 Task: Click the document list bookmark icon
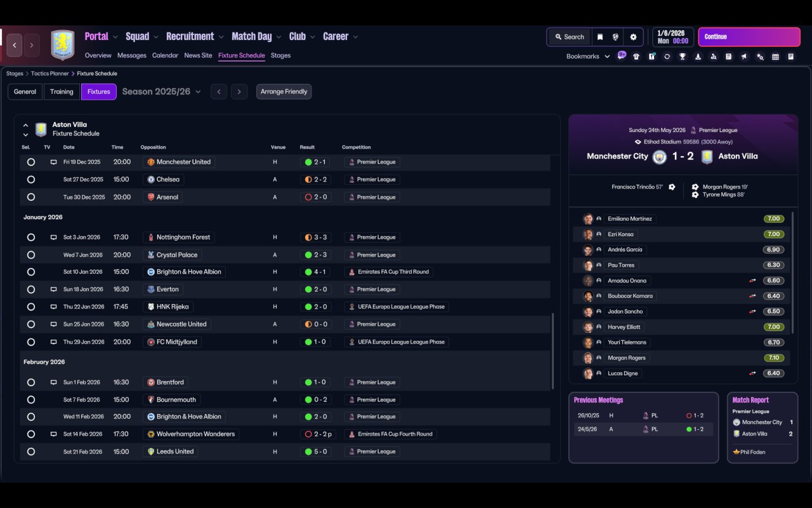[x=729, y=57]
